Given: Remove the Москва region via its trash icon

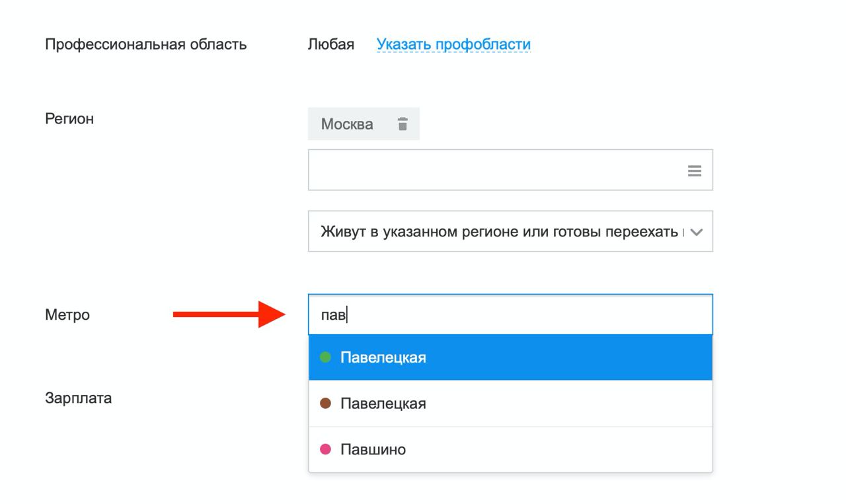Looking at the screenshot, I should click(x=403, y=124).
